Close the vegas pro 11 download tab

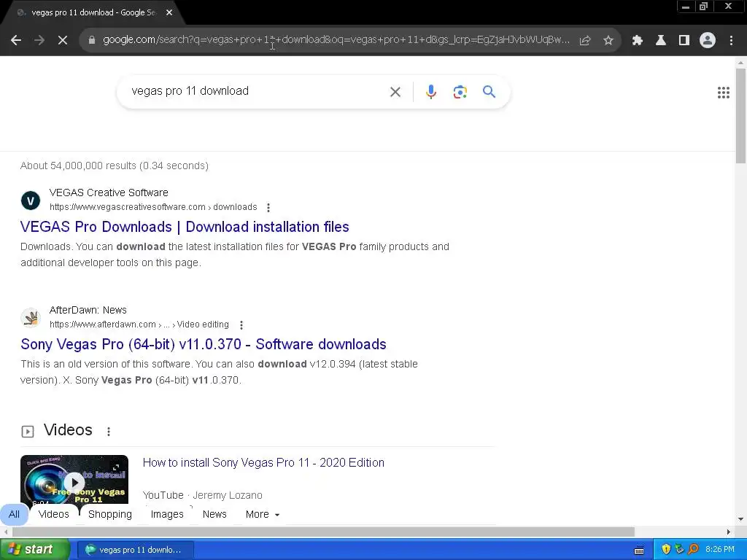coord(169,13)
